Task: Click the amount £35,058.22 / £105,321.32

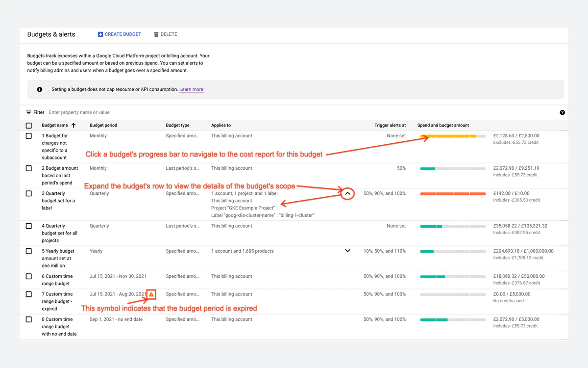Action: click(520, 226)
